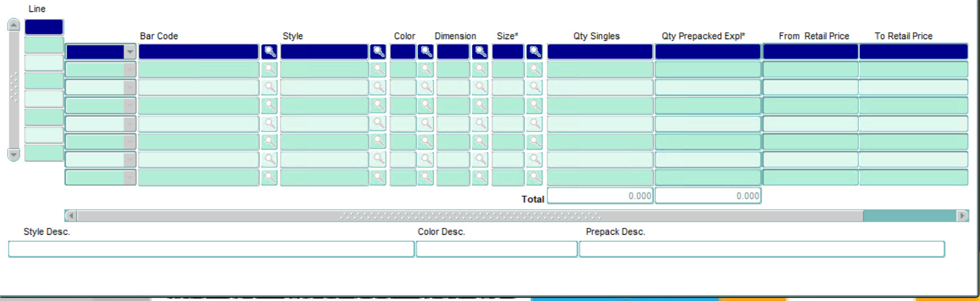Open Size lookup in last row
Viewport: 980px width, 301px height.
click(x=534, y=178)
